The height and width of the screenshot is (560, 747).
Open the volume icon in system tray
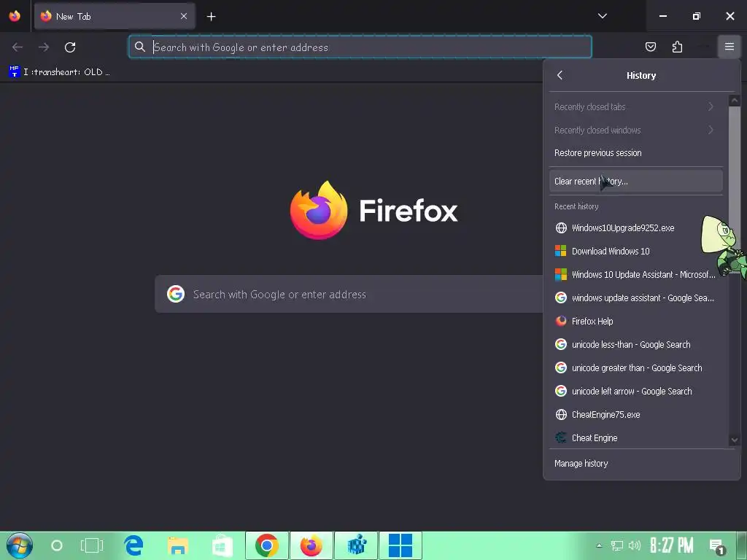click(634, 545)
